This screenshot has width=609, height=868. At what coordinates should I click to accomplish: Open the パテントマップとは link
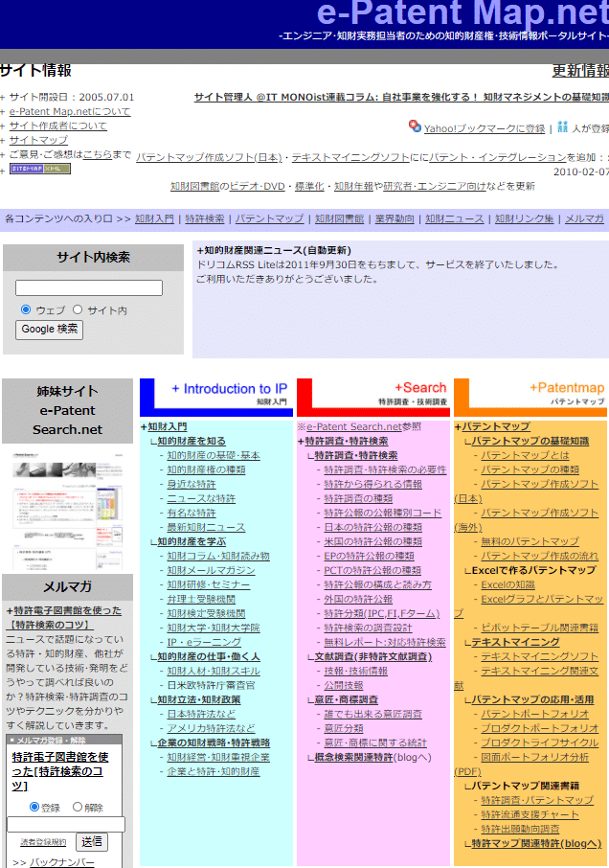525,455
